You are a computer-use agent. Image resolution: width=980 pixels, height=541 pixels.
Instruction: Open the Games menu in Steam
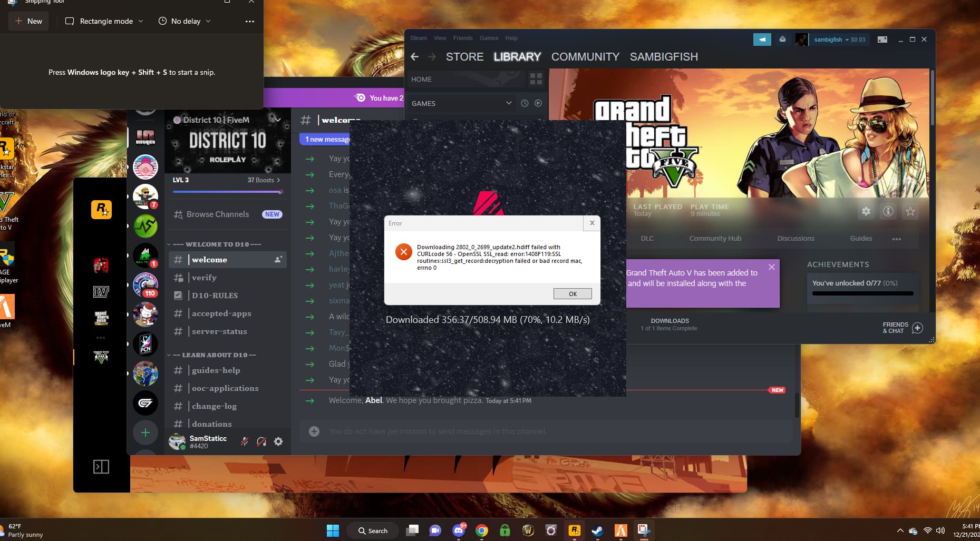(489, 38)
